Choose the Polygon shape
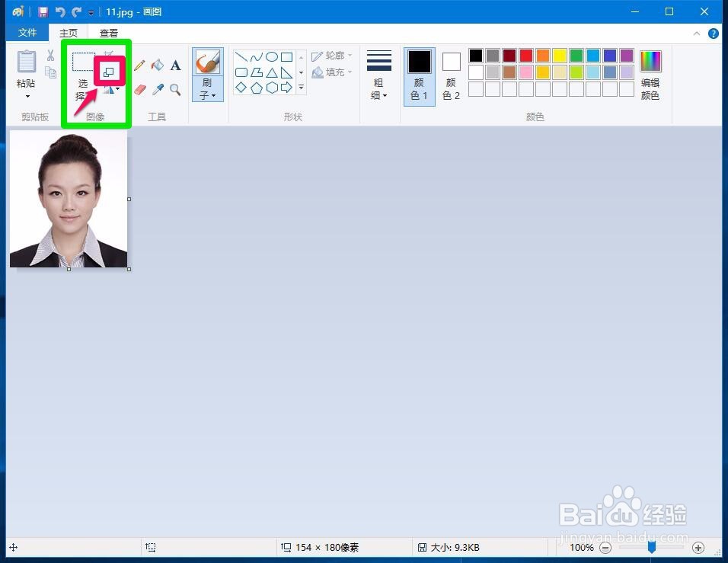Image resolution: width=728 pixels, height=563 pixels. pos(257,72)
